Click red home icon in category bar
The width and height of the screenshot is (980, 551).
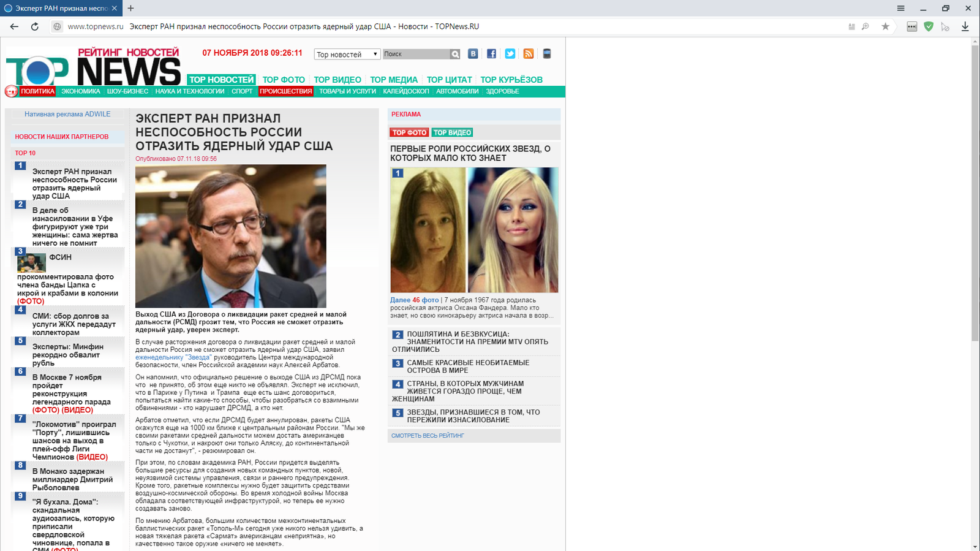tap(11, 91)
